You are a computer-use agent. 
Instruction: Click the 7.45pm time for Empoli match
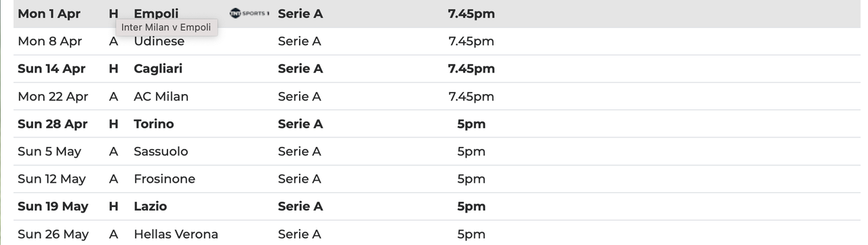point(471,14)
